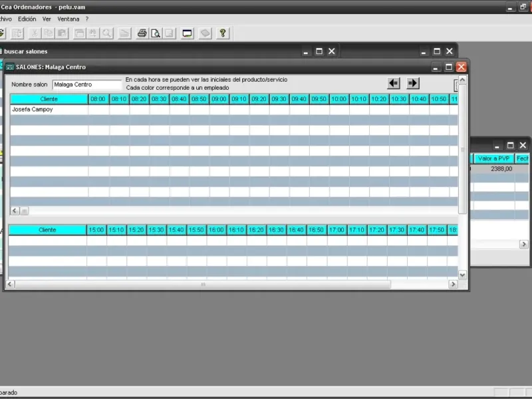This screenshot has width=532, height=399.
Task: Maximize the buscar salones window
Action: click(319, 51)
